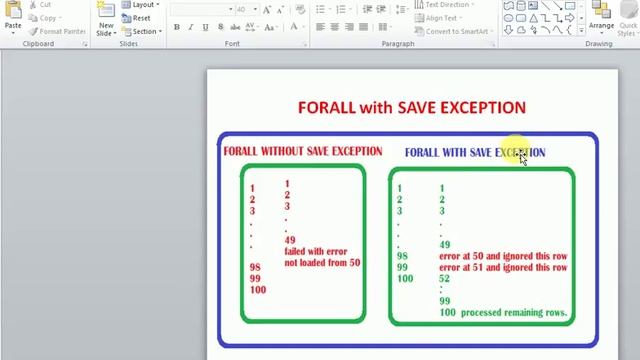The image size is (640, 360).
Task: Open the Align Text menu
Action: 439,18
